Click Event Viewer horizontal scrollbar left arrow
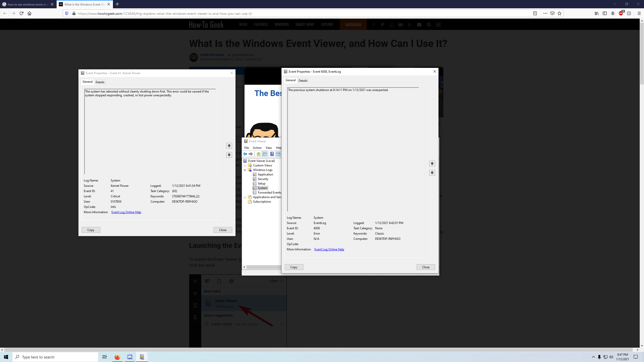The image size is (644, 362). (x=244, y=267)
